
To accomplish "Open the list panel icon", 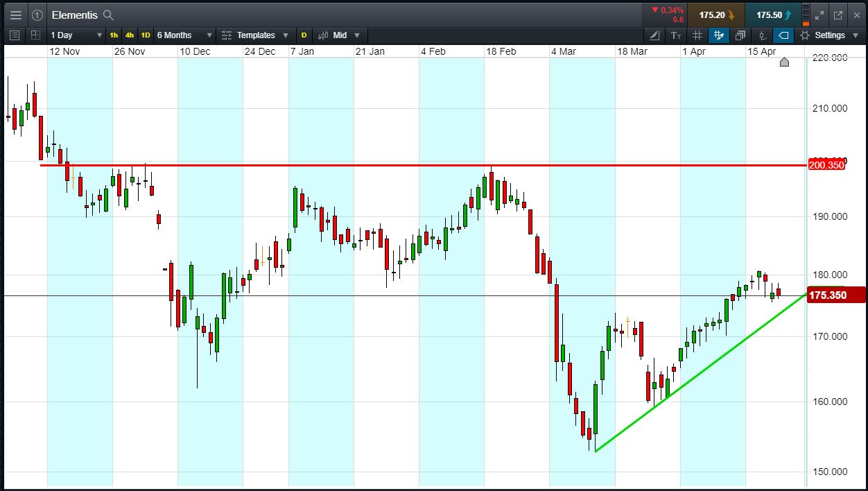I will click(15, 35).
